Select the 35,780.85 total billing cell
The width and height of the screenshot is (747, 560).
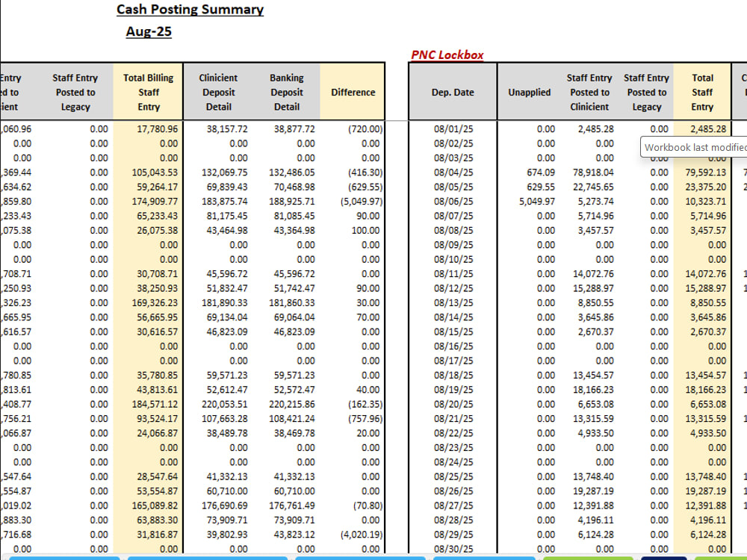pyautogui.click(x=157, y=376)
